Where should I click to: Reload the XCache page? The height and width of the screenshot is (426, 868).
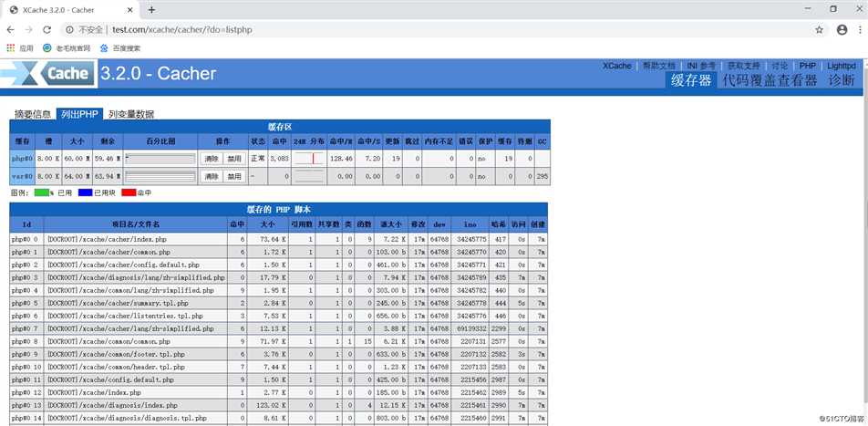tap(47, 30)
